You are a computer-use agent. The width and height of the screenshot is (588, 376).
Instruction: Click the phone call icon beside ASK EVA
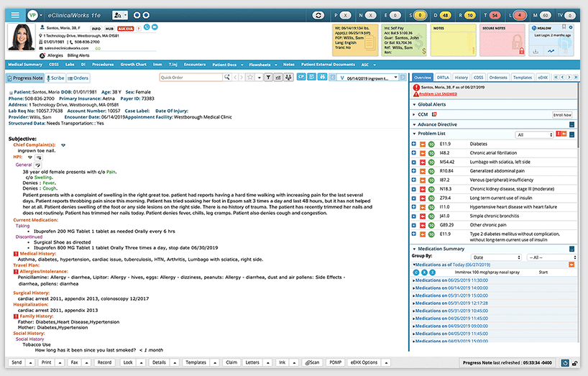pyautogui.click(x=147, y=27)
